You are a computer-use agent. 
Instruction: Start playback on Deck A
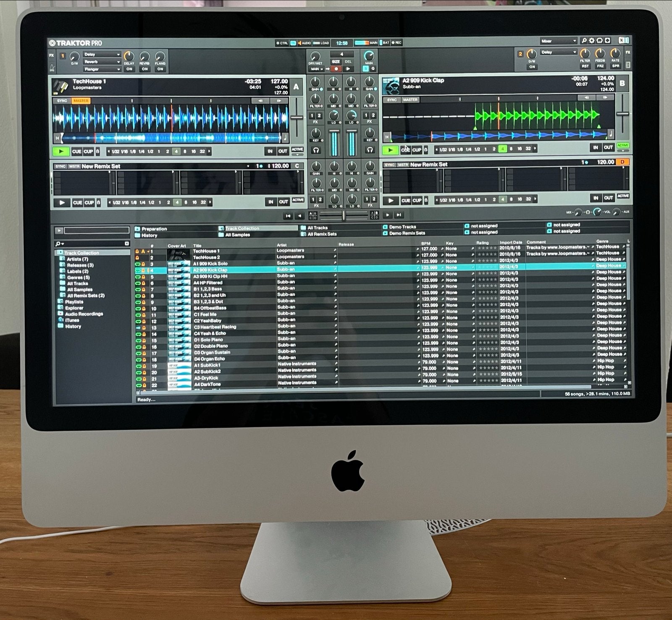(x=61, y=152)
